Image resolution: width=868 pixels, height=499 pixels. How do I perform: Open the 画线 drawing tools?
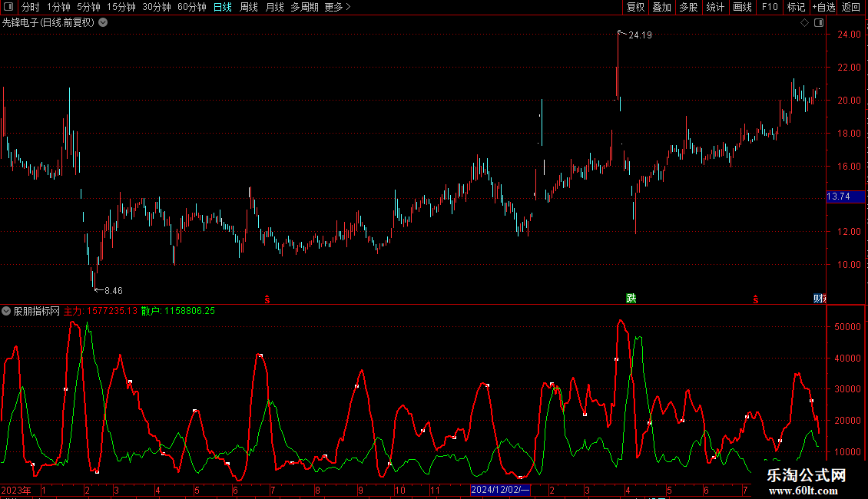click(742, 7)
